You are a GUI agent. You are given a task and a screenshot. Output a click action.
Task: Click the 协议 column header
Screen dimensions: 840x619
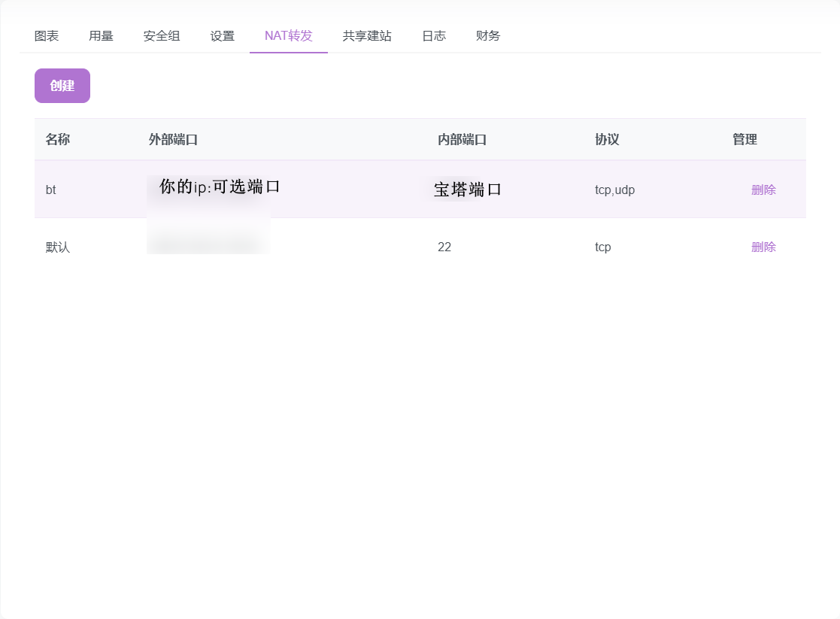coord(607,139)
